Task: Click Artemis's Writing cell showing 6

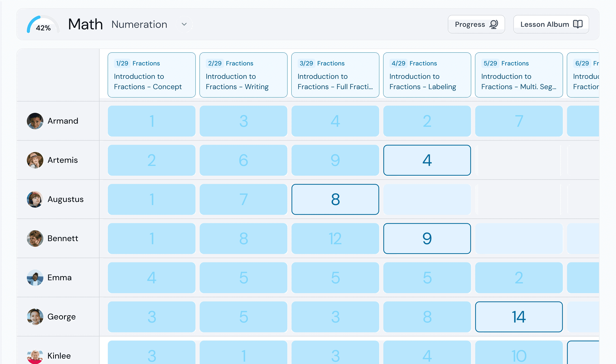Action: click(243, 160)
